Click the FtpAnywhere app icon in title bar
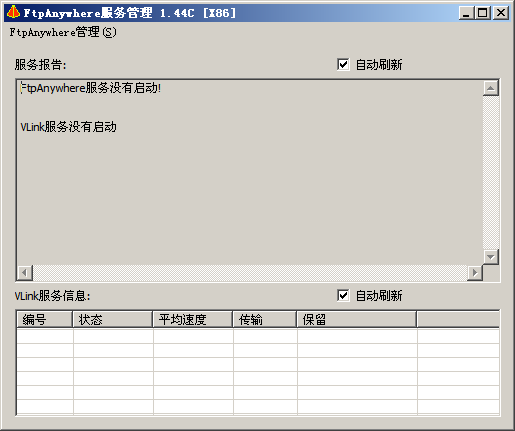 13,13
